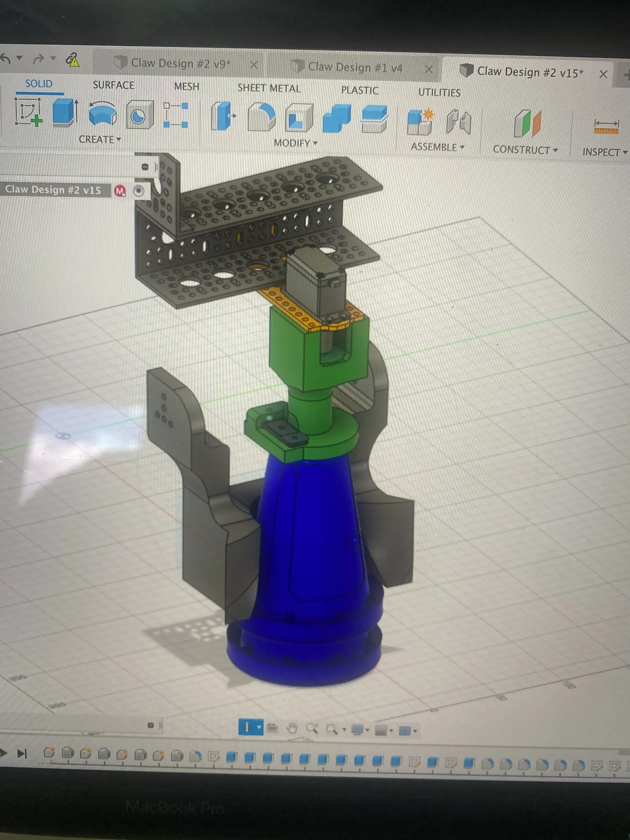The height and width of the screenshot is (840, 630).
Task: Open the CONSTRUCT dropdown menu
Action: (525, 150)
